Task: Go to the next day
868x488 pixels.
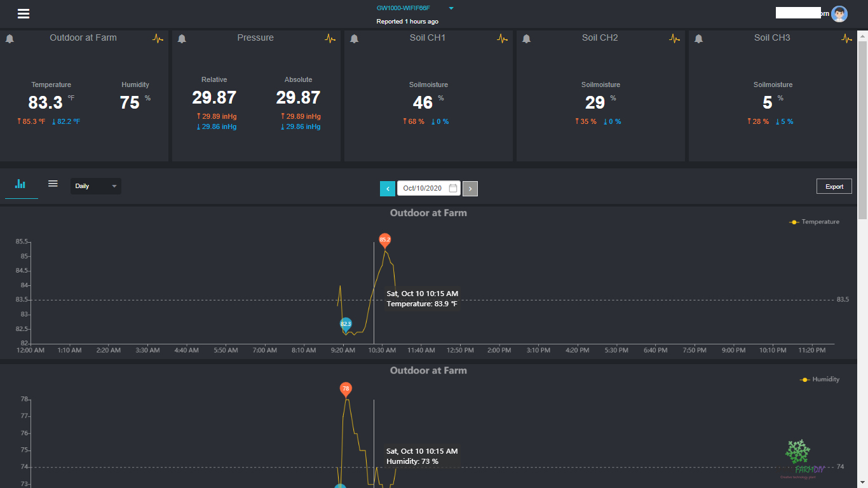Action: click(470, 188)
